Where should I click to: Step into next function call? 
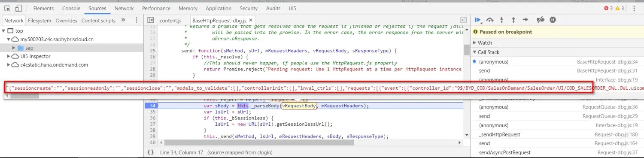pyautogui.click(x=502, y=20)
